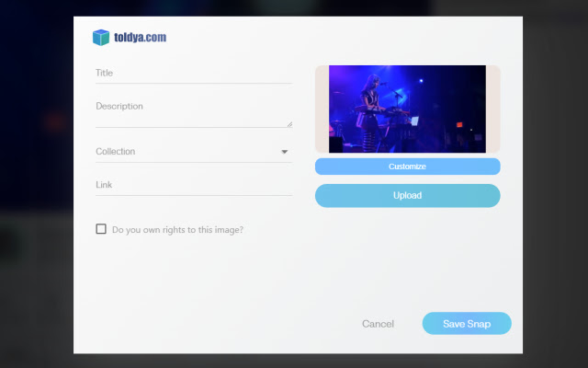Click the Upload button
Viewport: 588px width, 368px height.
coord(407,196)
